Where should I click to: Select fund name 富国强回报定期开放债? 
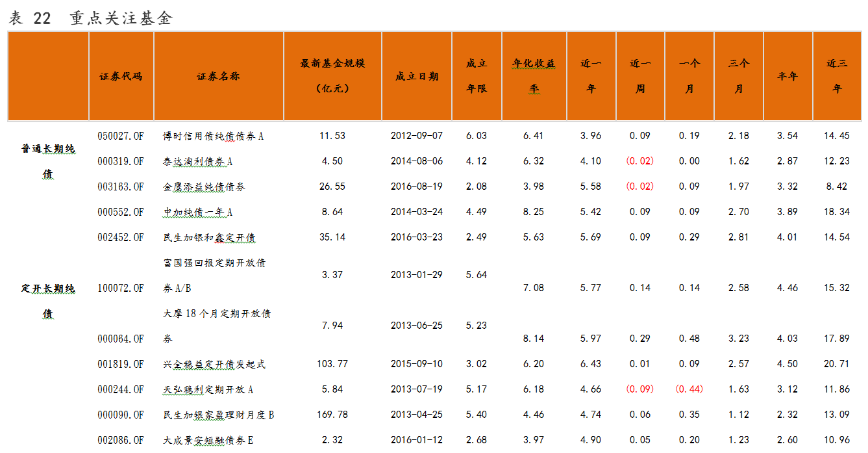(214, 263)
